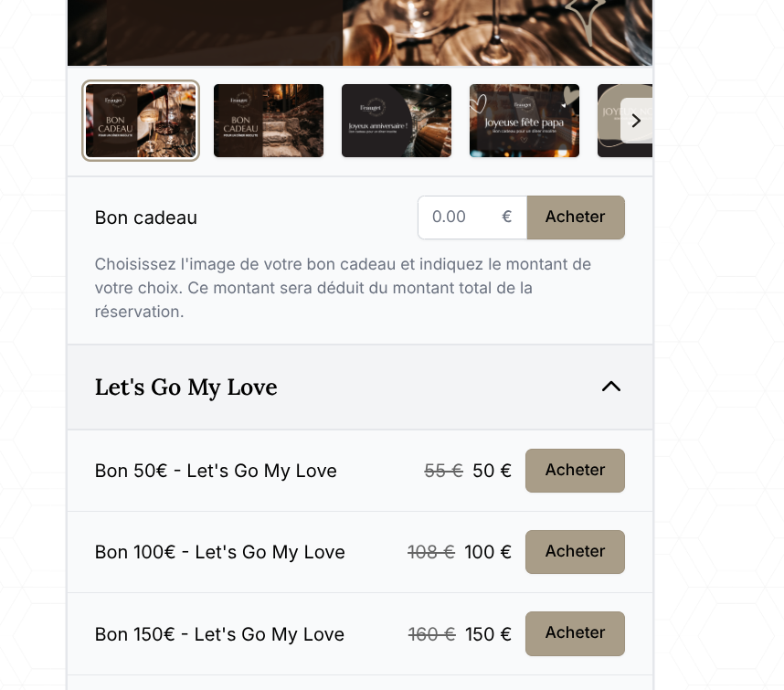Select the partially visible fifth thumbnail
This screenshot has height=690, width=784.
[609, 121]
